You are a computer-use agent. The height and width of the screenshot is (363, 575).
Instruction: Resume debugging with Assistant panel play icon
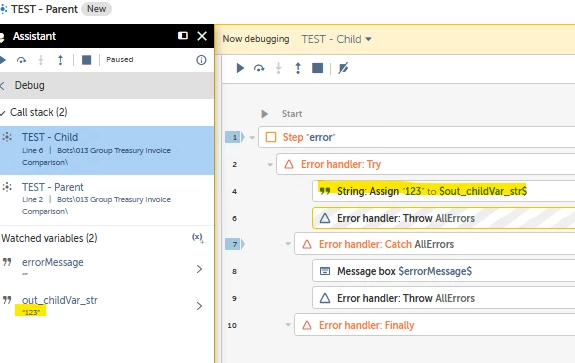click(3, 60)
